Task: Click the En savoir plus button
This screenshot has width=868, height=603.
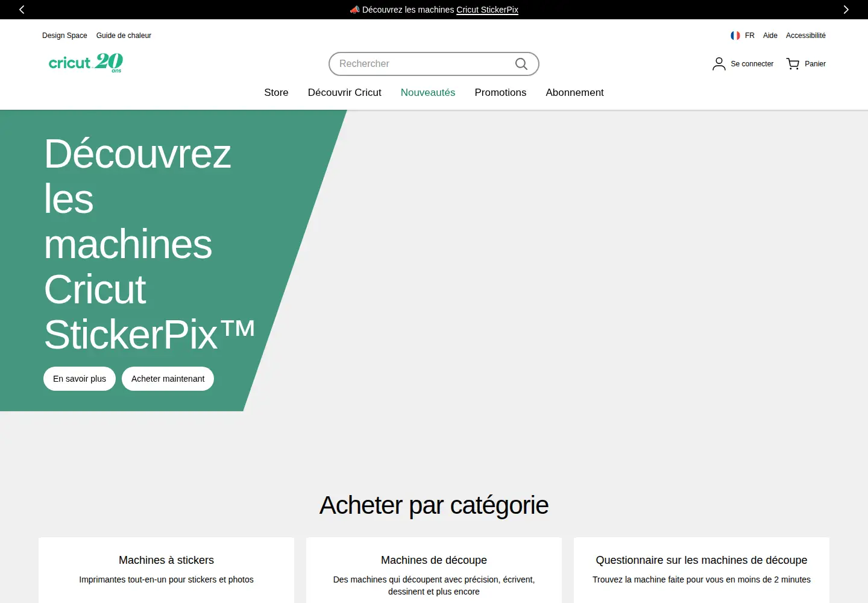Action: [x=80, y=379]
